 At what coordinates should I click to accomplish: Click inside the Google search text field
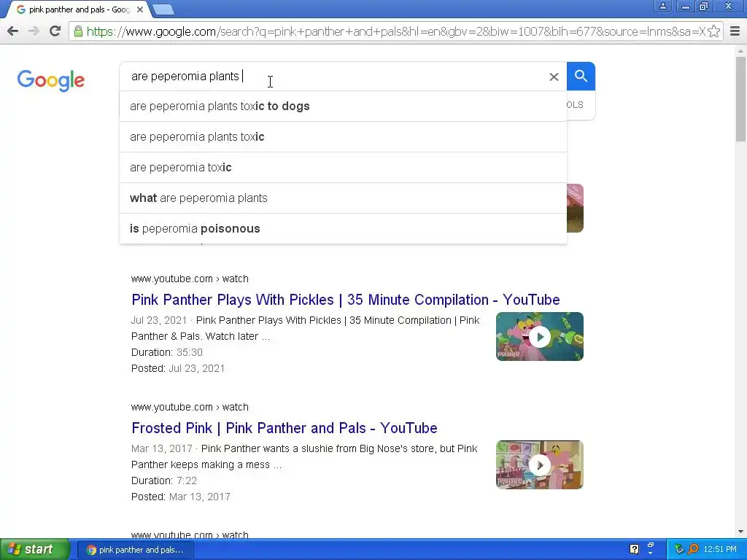pos(333,76)
